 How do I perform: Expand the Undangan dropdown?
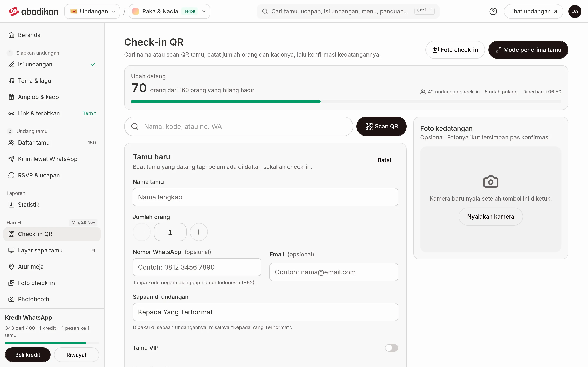click(92, 11)
